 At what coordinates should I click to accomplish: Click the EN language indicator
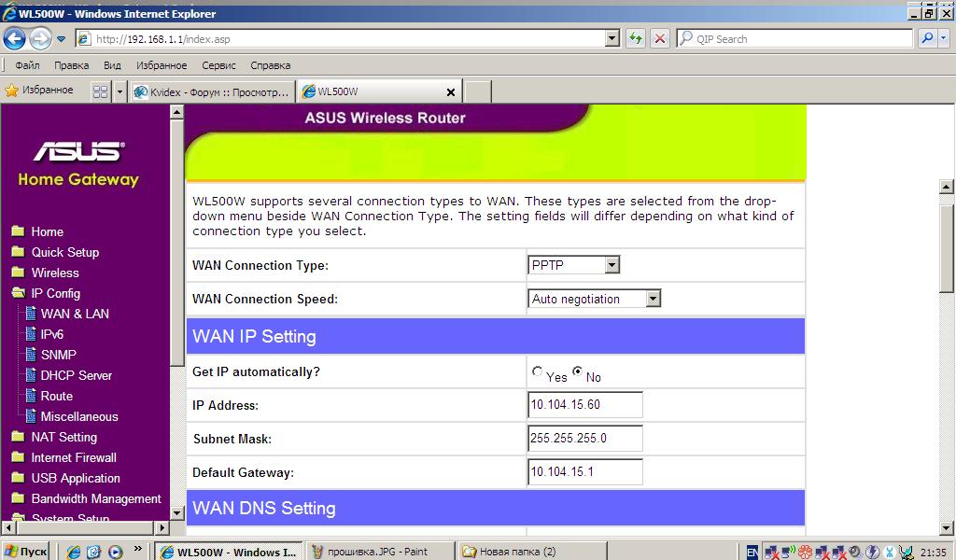pyautogui.click(x=752, y=553)
